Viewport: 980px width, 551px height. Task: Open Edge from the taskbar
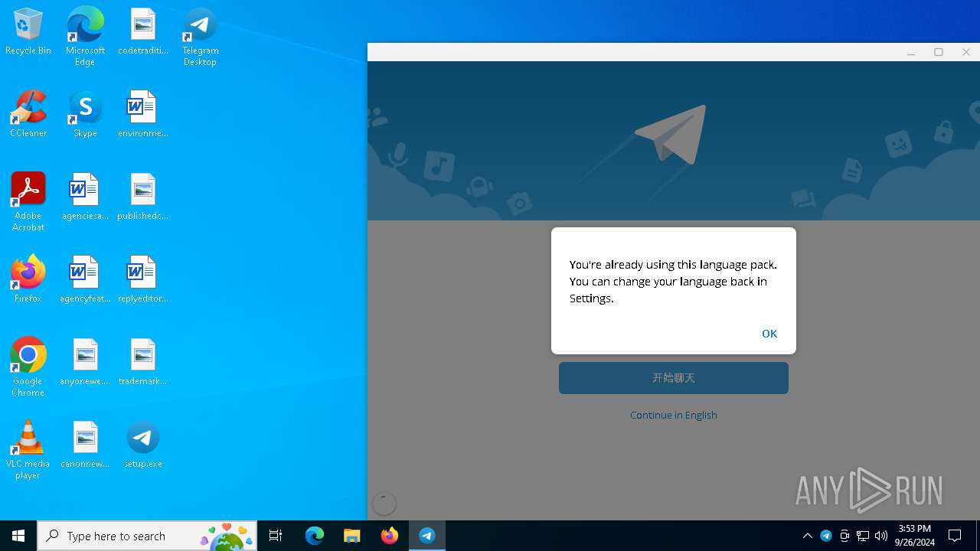[315, 536]
